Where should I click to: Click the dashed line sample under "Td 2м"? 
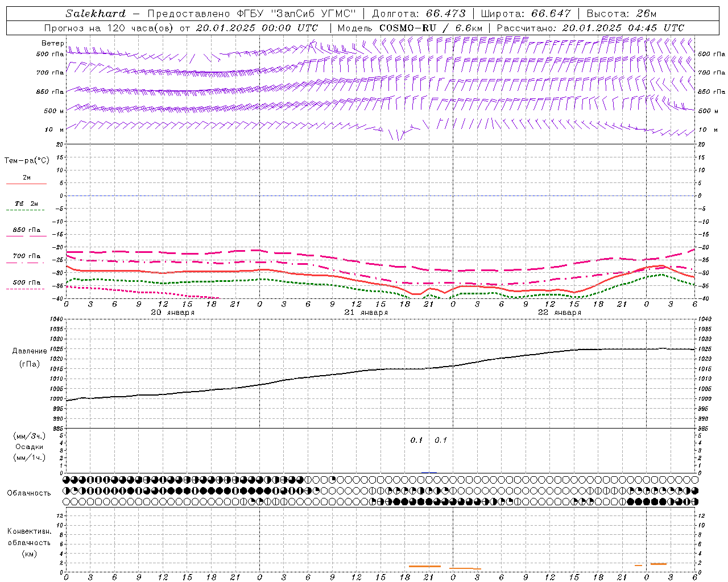(x=25, y=210)
